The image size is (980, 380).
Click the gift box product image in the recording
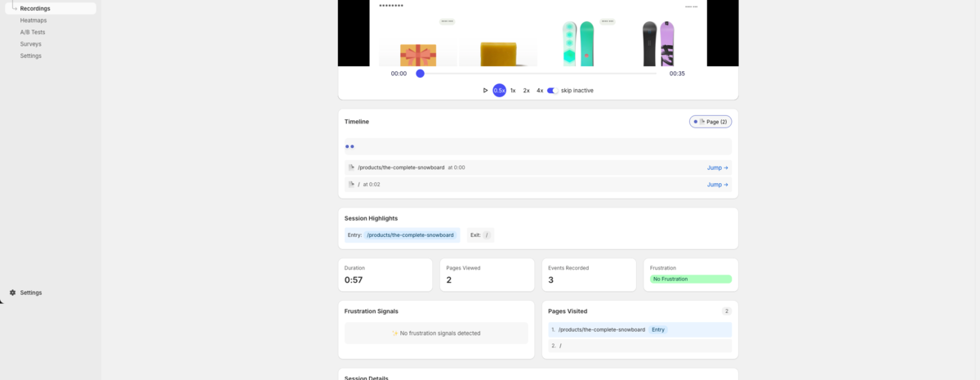417,55
